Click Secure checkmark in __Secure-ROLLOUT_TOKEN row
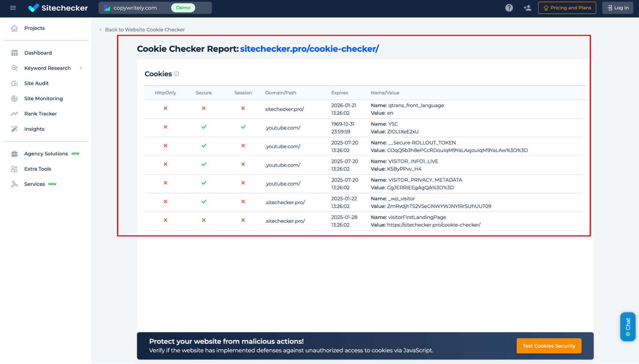Image resolution: width=639 pixels, height=364 pixels. coord(204,145)
